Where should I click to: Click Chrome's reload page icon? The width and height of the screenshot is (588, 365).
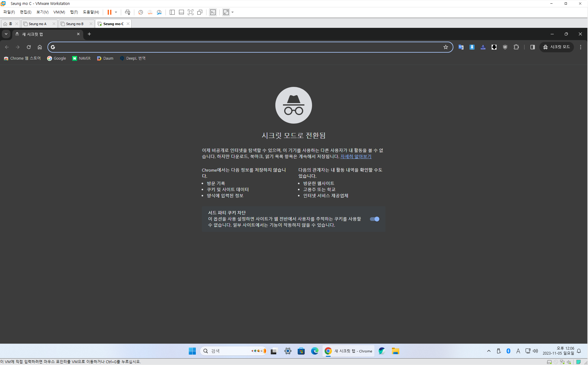[x=29, y=47]
